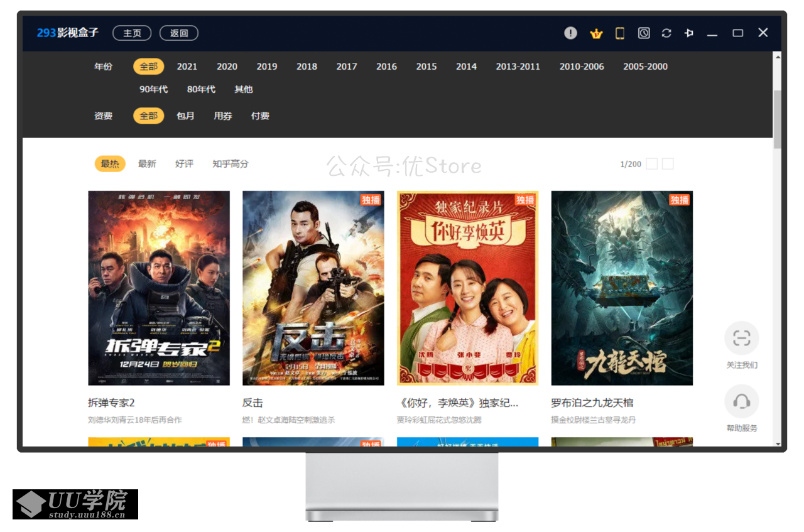This screenshot has height=532, width=804.
Task: Click the 关注我们 scan icon
Action: point(742,339)
